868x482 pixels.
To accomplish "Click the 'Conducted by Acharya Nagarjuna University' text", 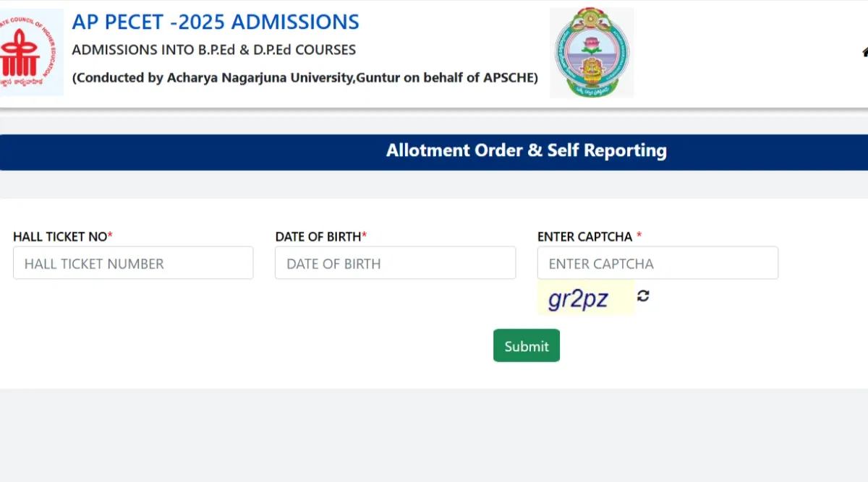I will [305, 77].
